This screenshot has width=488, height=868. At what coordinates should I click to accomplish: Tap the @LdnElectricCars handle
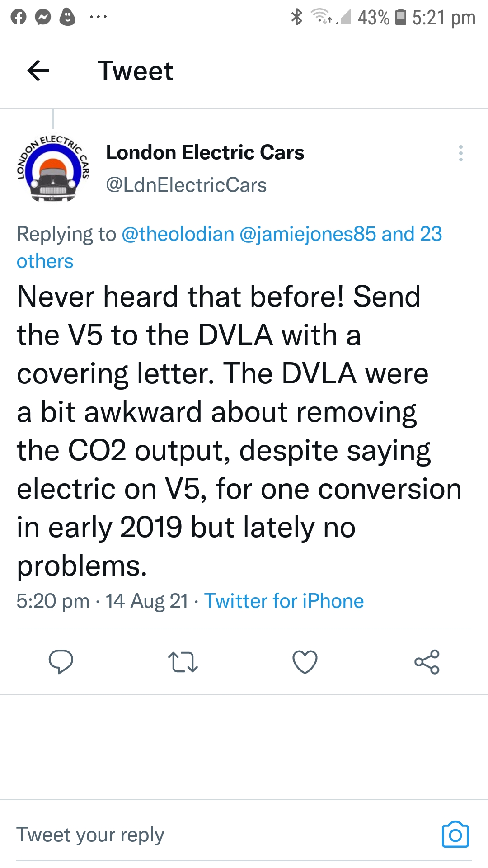pyautogui.click(x=186, y=185)
